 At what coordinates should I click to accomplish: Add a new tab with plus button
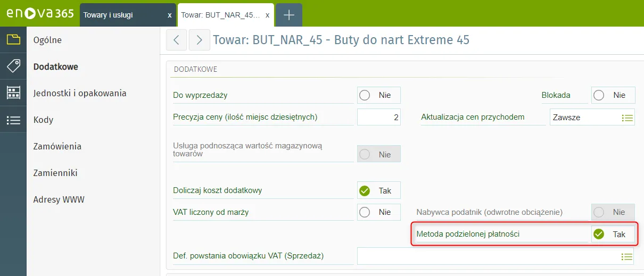click(289, 15)
